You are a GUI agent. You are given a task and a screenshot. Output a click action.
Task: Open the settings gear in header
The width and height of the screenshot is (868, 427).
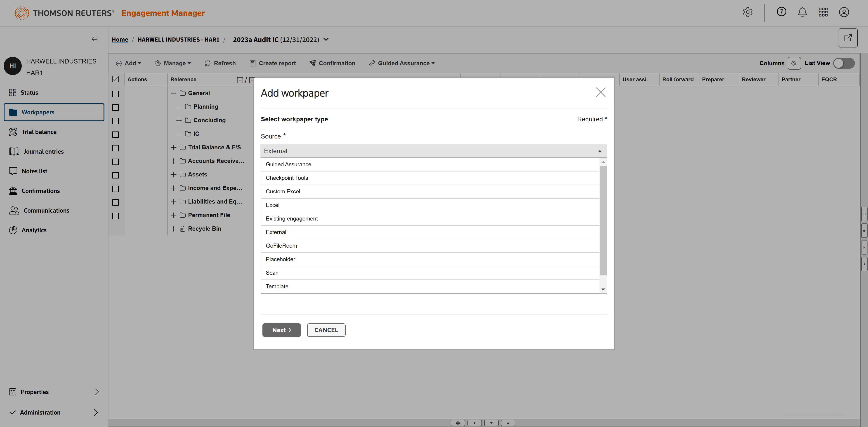point(747,12)
